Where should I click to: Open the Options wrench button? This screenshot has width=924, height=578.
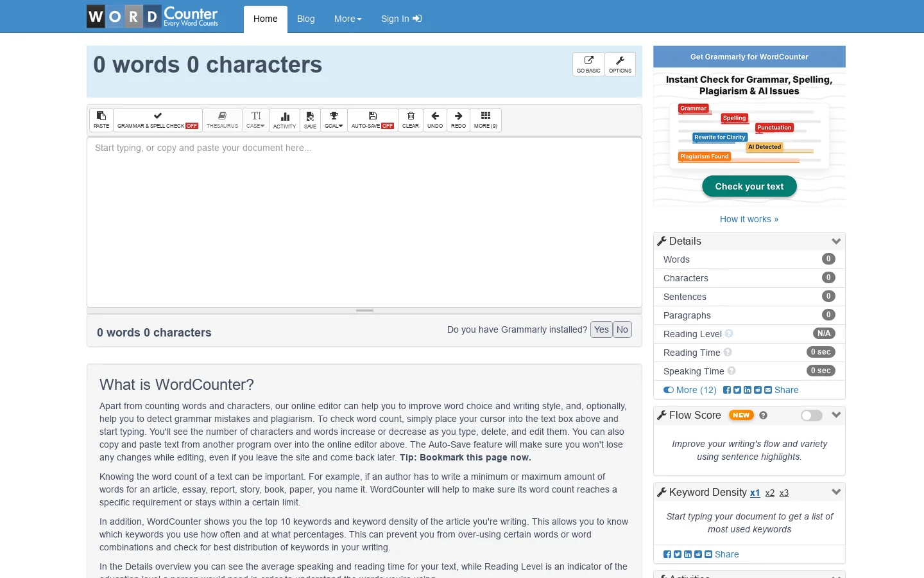coord(620,64)
